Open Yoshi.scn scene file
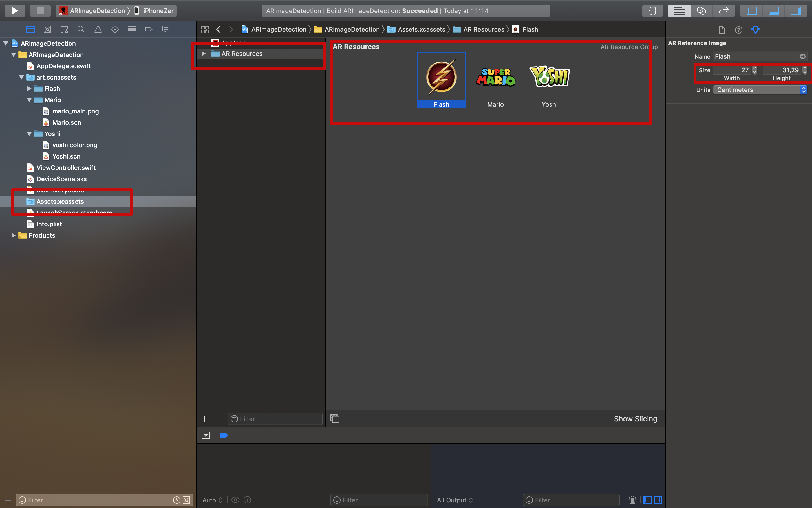 66,157
